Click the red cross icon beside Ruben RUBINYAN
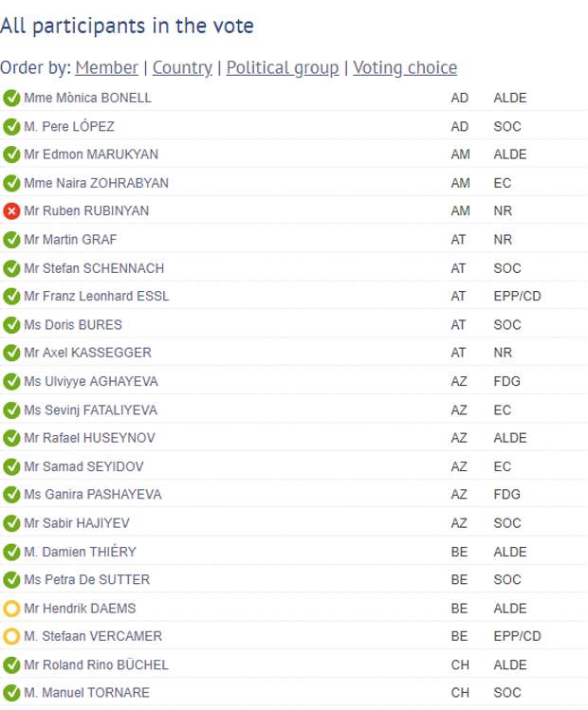588x710 pixels. point(11,211)
